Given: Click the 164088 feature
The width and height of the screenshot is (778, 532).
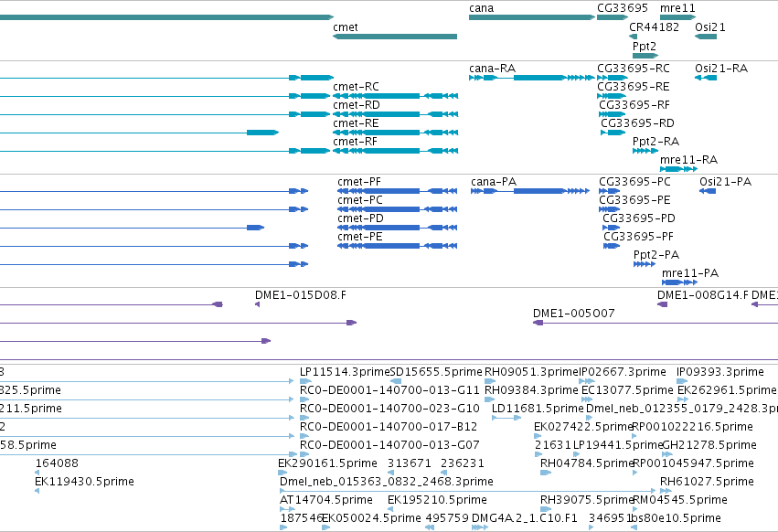Looking at the screenshot, I should coord(37,473).
